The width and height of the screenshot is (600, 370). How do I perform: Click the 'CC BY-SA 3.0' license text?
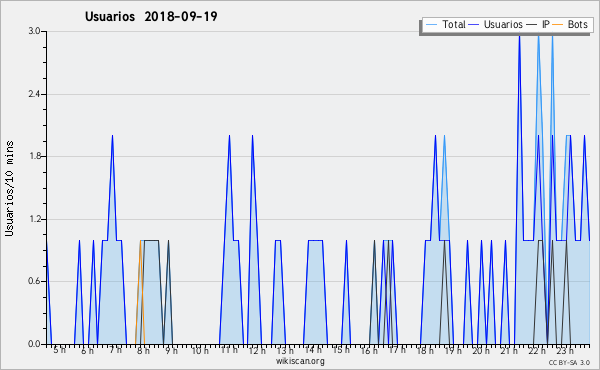click(569, 363)
